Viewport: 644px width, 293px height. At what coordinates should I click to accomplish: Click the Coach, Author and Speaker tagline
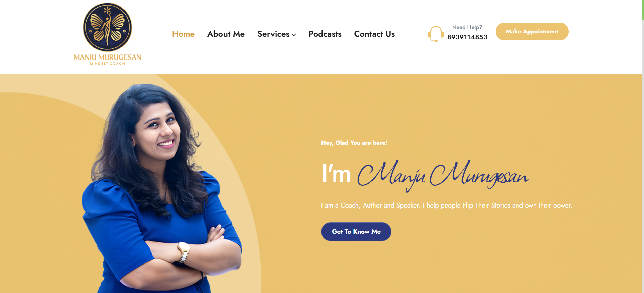(x=446, y=205)
